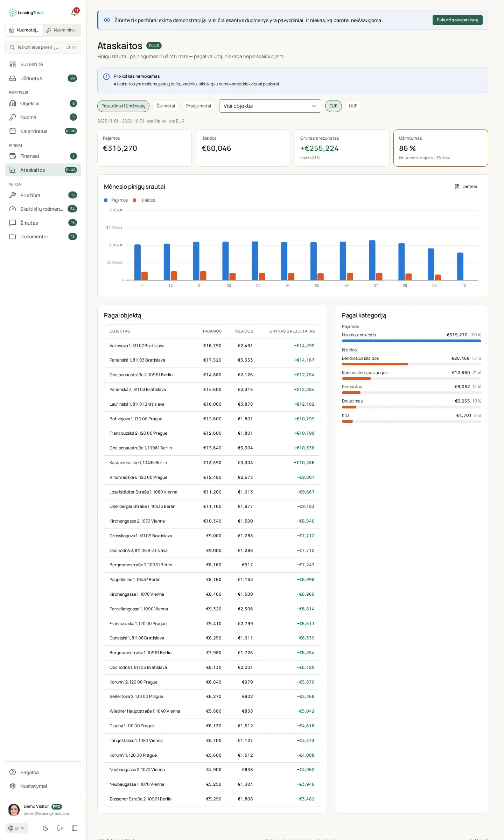The width and height of the screenshot is (504, 840).
Task: Click the Užduotys inbox icon
Action: pyautogui.click(x=13, y=78)
